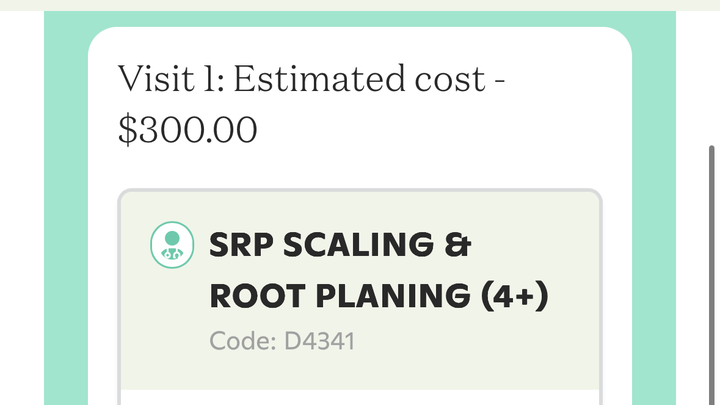This screenshot has width=720, height=405.
Task: Click the D4341 procedure code number
Action: point(320,341)
